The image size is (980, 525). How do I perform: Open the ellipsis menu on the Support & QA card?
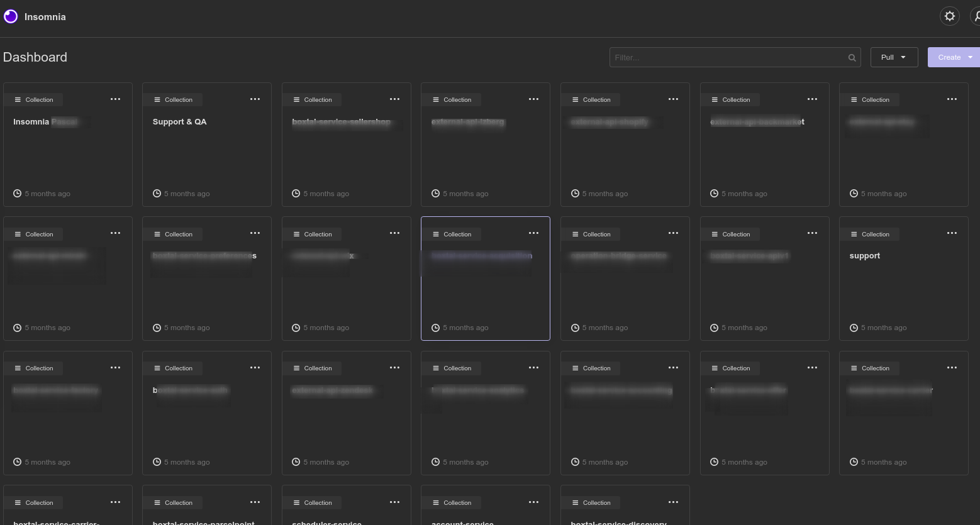pos(255,99)
